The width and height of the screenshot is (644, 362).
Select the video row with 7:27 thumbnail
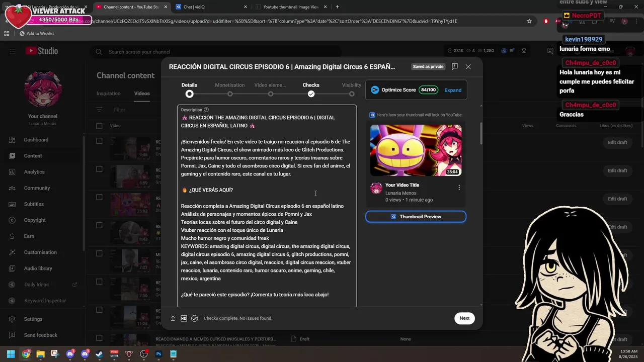click(x=99, y=253)
